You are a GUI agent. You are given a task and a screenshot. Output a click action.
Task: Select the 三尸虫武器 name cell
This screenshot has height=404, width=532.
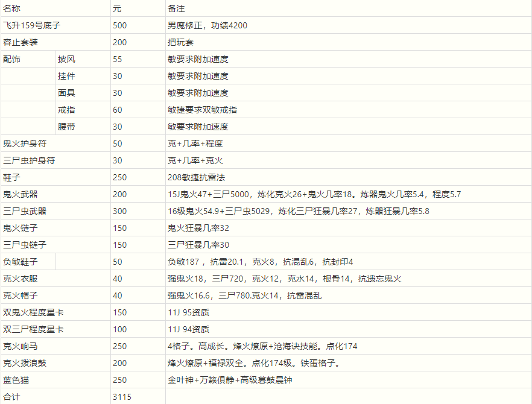pyautogui.click(x=25, y=211)
